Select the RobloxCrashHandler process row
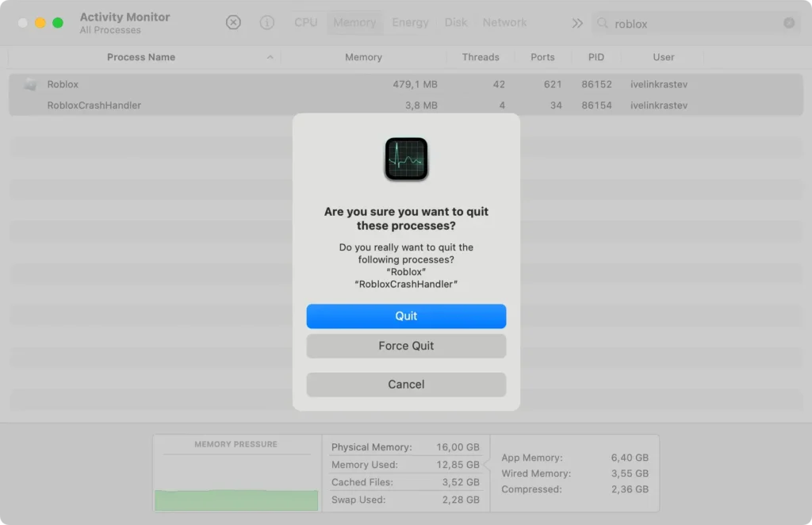 tap(406, 105)
